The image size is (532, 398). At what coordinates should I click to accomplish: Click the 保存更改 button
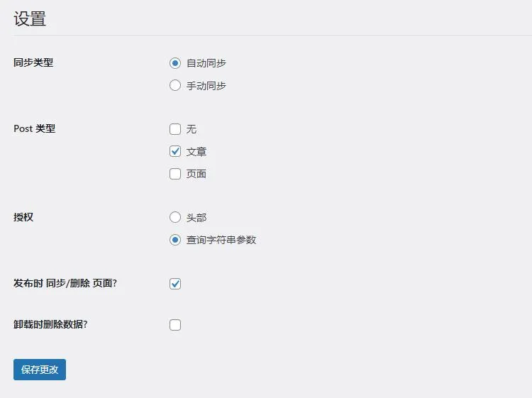tap(40, 370)
